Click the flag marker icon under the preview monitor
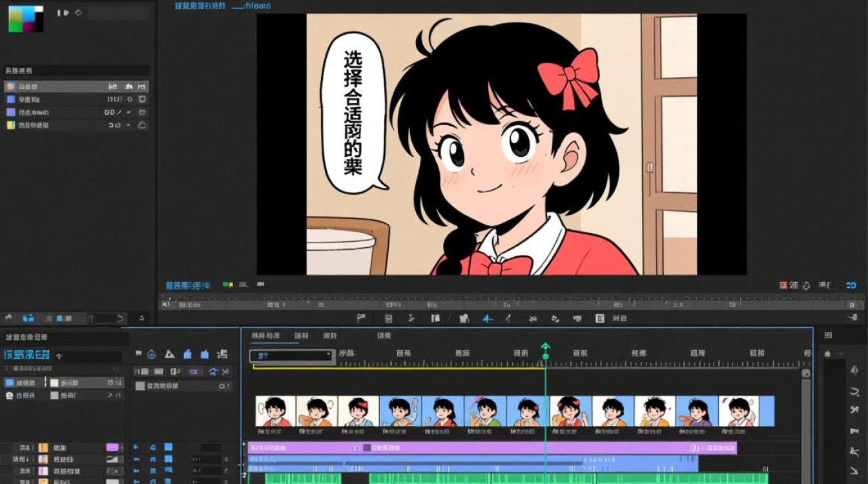Viewport: 868px width, 484px height. pyautogui.click(x=361, y=318)
